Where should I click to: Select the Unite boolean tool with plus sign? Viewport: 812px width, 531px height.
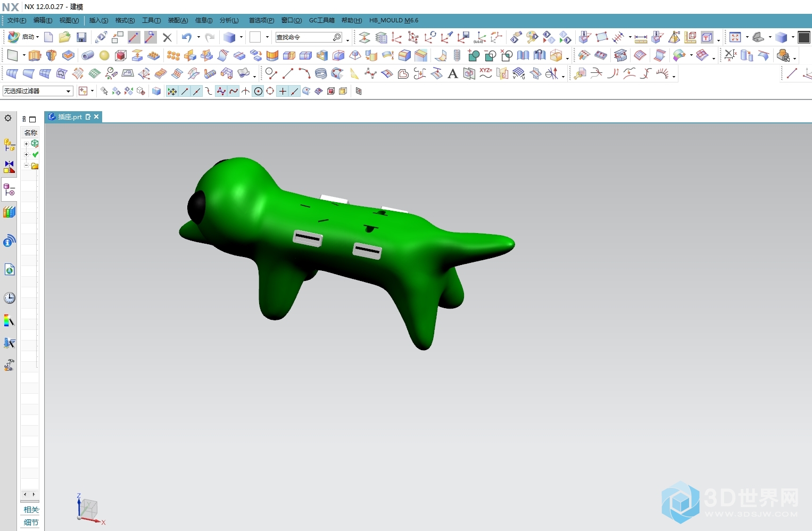[x=474, y=55]
